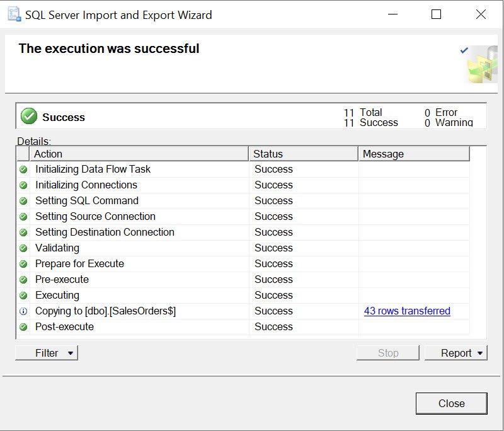Click the large green Success checkmark icon
This screenshot has width=504, height=431.
coord(29,116)
